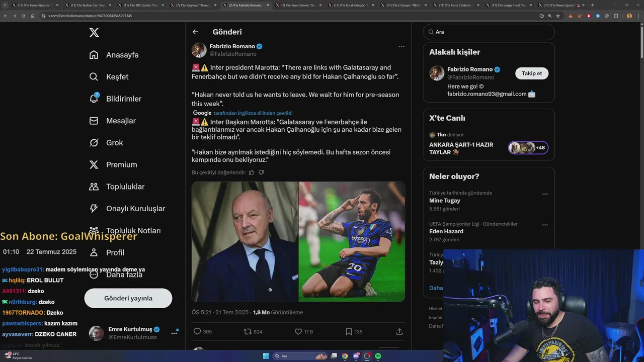Switch to Burak Güngör browser tab
Viewport: 644px width, 362px height.
(350, 5)
